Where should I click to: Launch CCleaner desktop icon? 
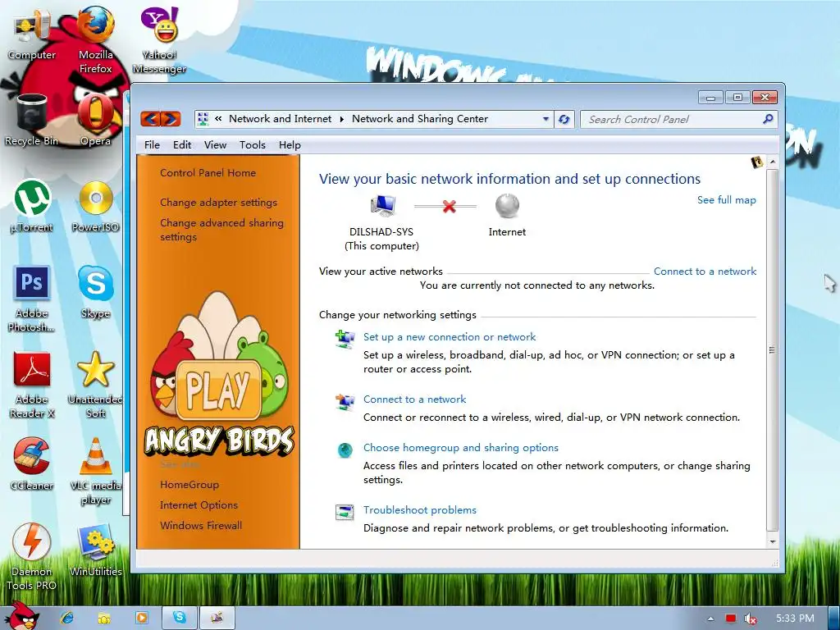[32, 464]
